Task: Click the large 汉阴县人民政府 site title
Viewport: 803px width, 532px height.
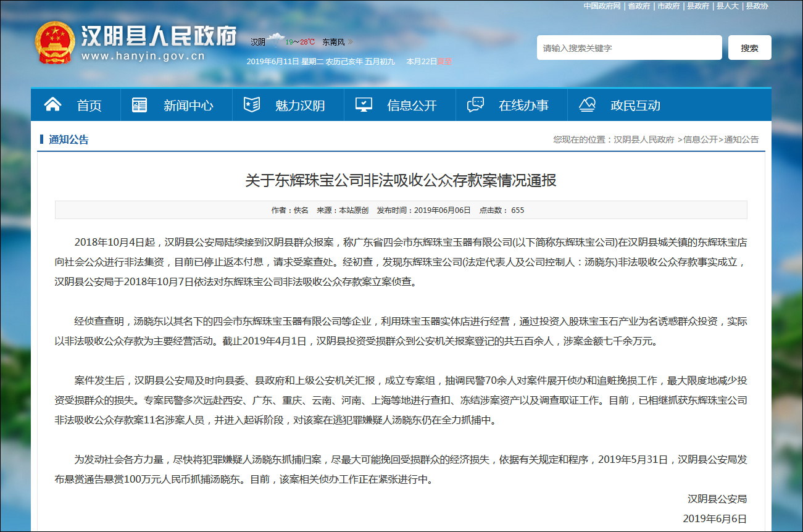Action: 159,36
